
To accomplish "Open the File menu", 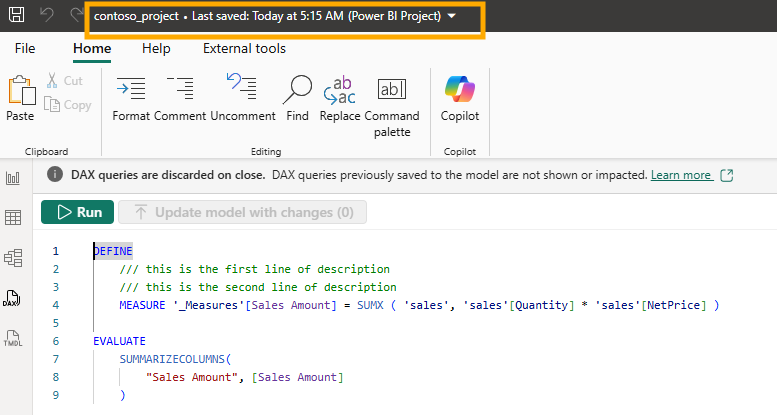I will [25, 48].
